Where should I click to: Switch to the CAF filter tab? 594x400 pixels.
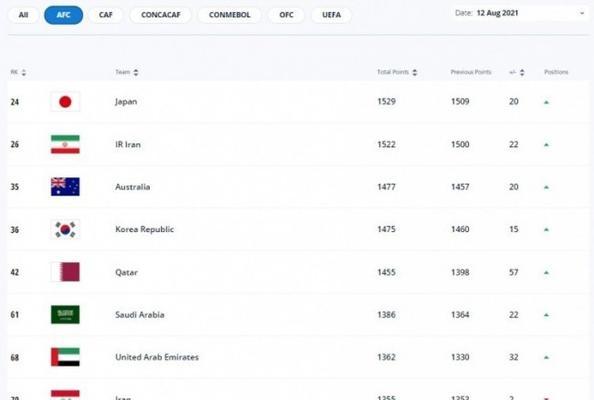coord(106,15)
